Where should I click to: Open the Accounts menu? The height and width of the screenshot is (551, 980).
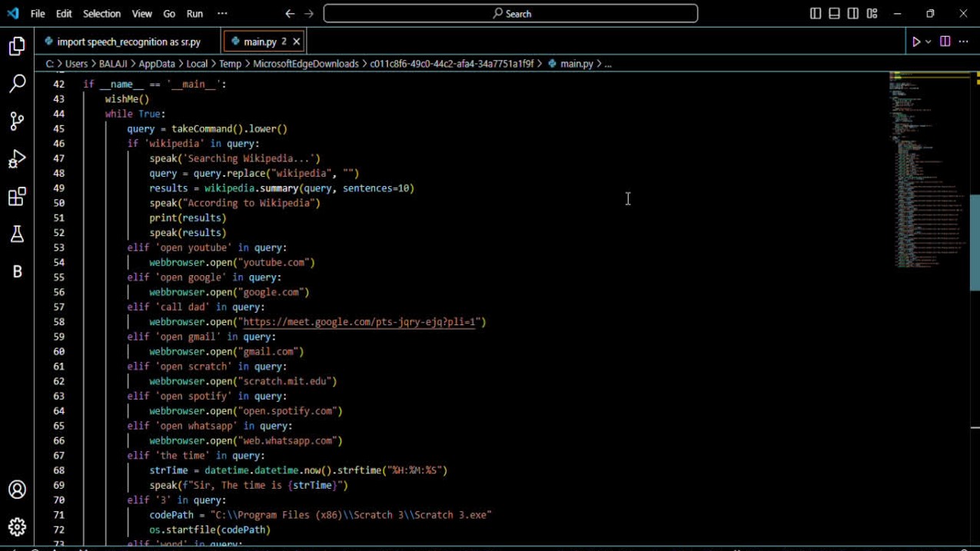coord(17,490)
